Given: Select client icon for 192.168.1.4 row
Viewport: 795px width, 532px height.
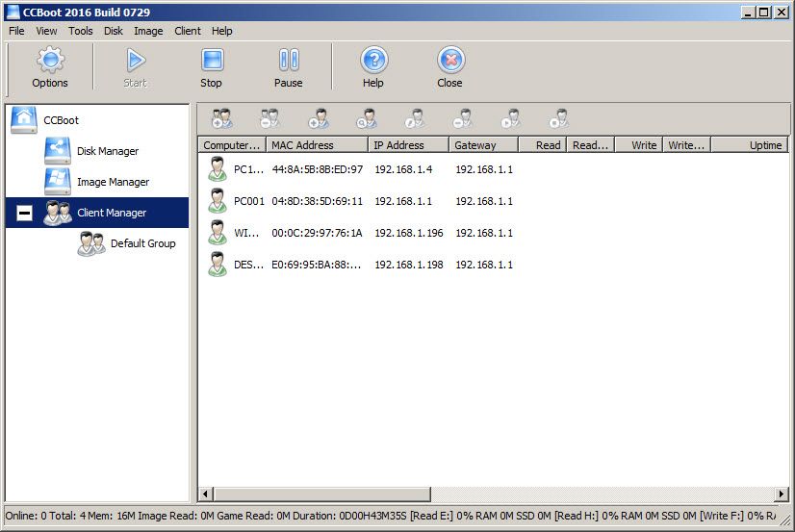Looking at the screenshot, I should point(218,169).
